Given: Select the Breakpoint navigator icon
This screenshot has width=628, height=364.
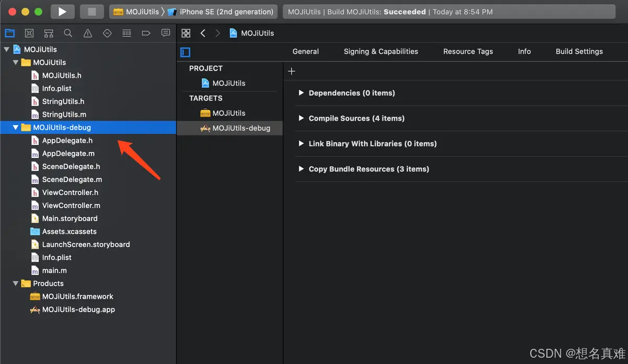Looking at the screenshot, I should click(145, 33).
